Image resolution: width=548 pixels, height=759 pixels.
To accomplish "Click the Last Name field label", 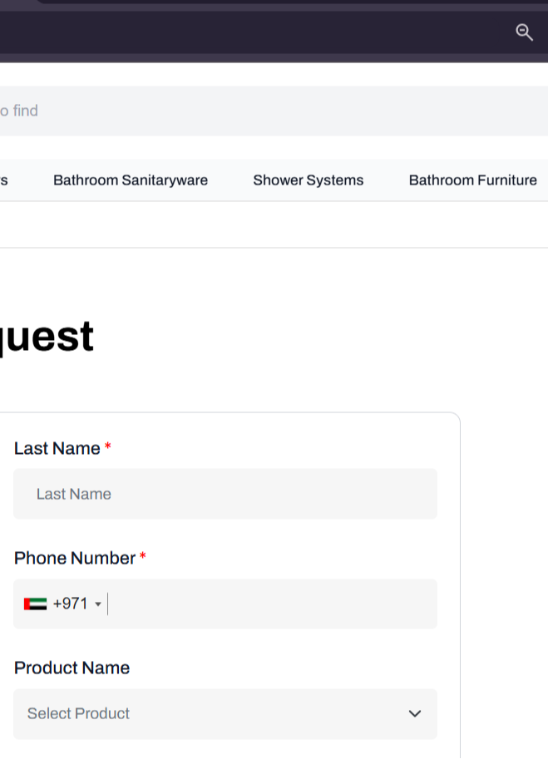I will pyautogui.click(x=57, y=448).
